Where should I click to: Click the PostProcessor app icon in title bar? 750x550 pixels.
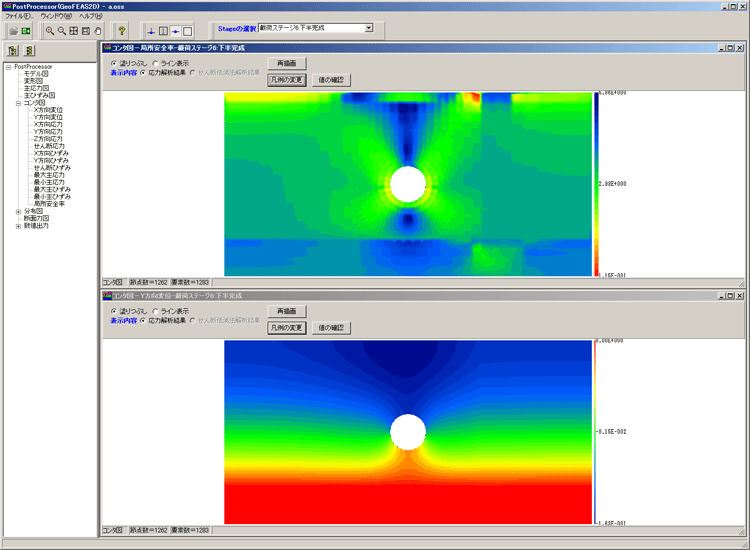click(7, 6)
